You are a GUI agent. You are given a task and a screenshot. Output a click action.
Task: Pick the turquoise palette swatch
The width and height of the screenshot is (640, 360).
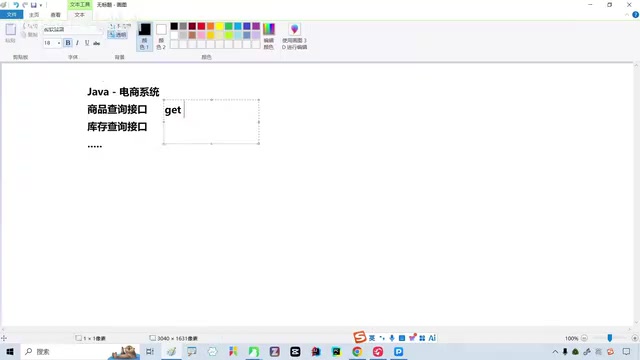click(238, 26)
